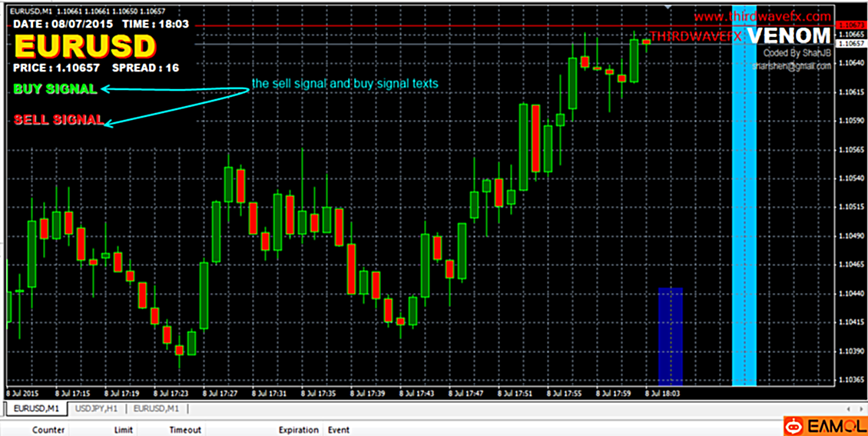868x436 pixels.
Task: Switch to the USDJPY,H1 chart tab
Action: [97, 409]
